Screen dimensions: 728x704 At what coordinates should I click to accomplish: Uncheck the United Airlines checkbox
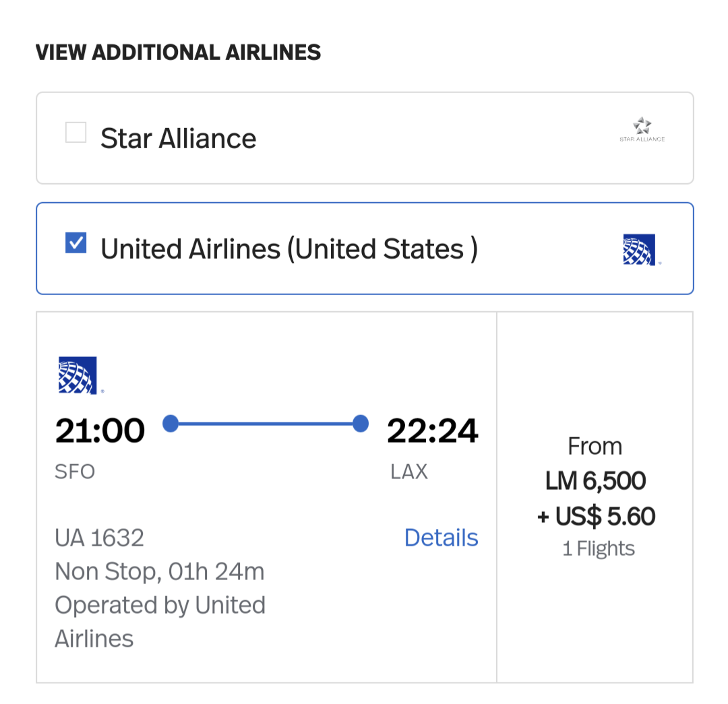click(75, 243)
